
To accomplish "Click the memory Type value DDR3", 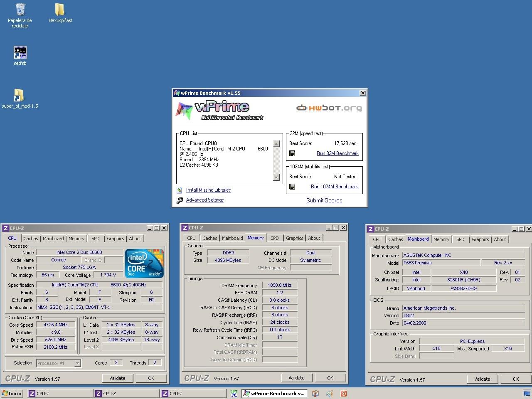I will (x=228, y=253).
